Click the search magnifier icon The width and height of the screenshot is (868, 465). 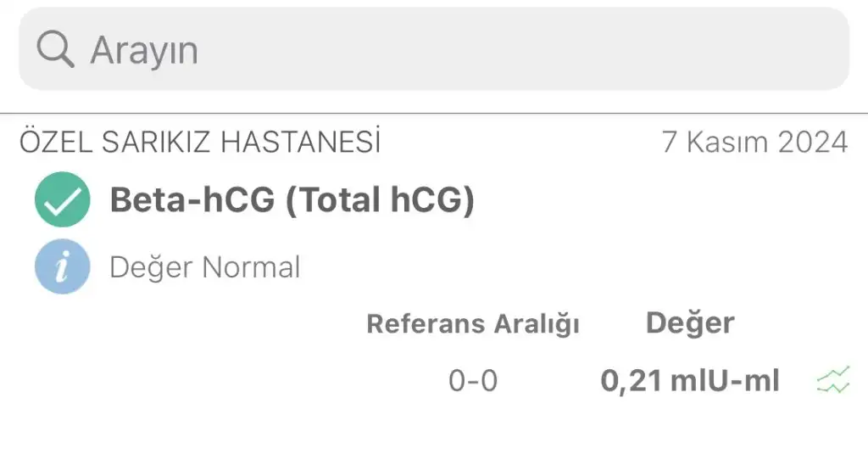[55, 50]
